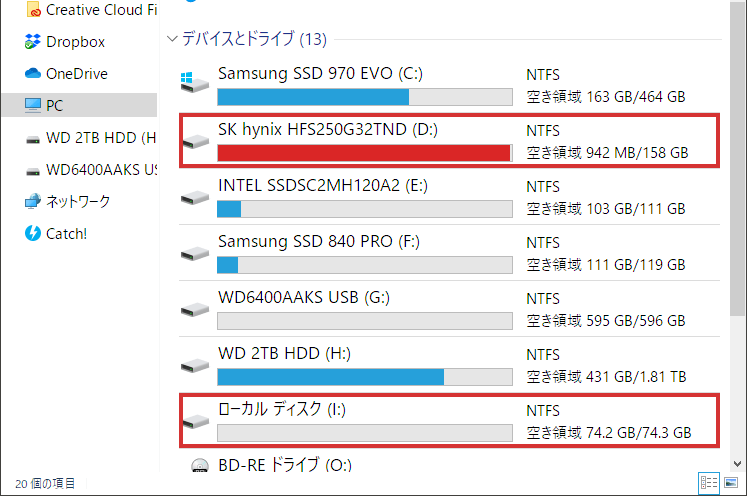The image size is (747, 496).
Task: Click the red usage bar of drive D:
Action: (x=364, y=153)
